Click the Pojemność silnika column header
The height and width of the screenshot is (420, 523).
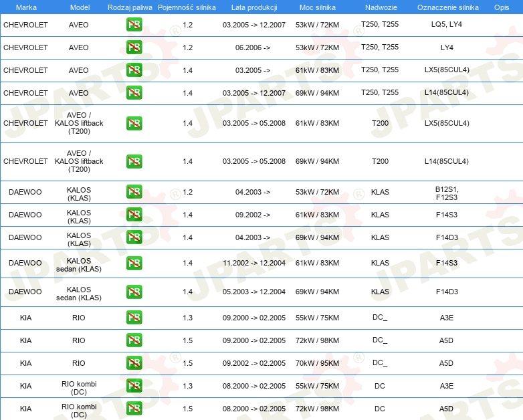pyautogui.click(x=187, y=7)
